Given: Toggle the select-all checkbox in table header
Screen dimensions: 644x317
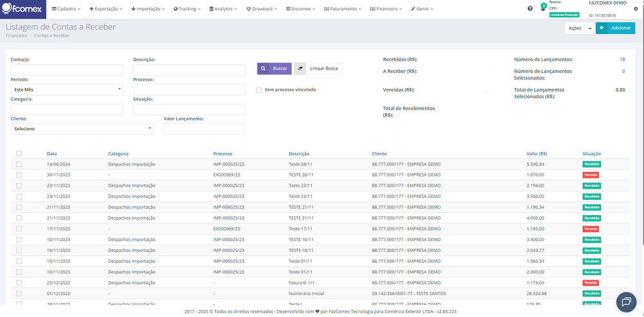Looking at the screenshot, I should [x=19, y=153].
